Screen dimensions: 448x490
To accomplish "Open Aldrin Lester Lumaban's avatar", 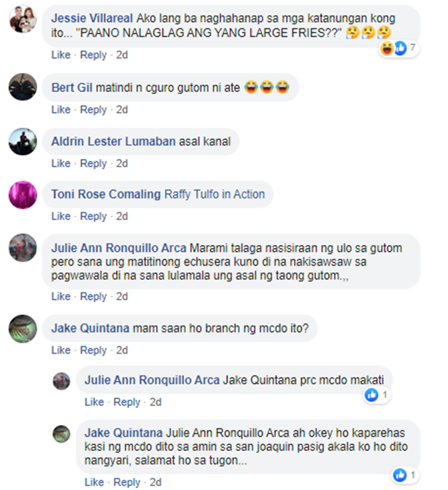I will (23, 141).
